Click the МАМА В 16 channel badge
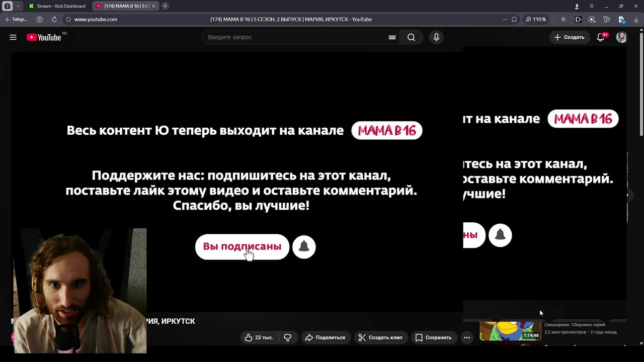This screenshot has height=362, width=644. [386, 131]
